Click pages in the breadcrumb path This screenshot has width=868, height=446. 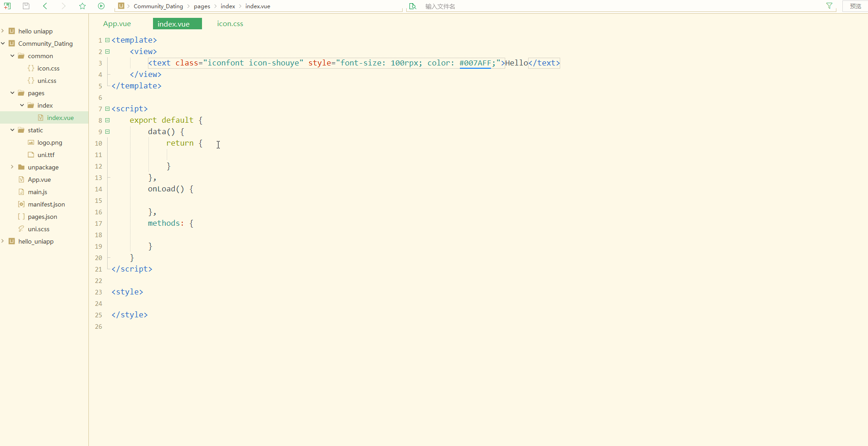point(202,6)
